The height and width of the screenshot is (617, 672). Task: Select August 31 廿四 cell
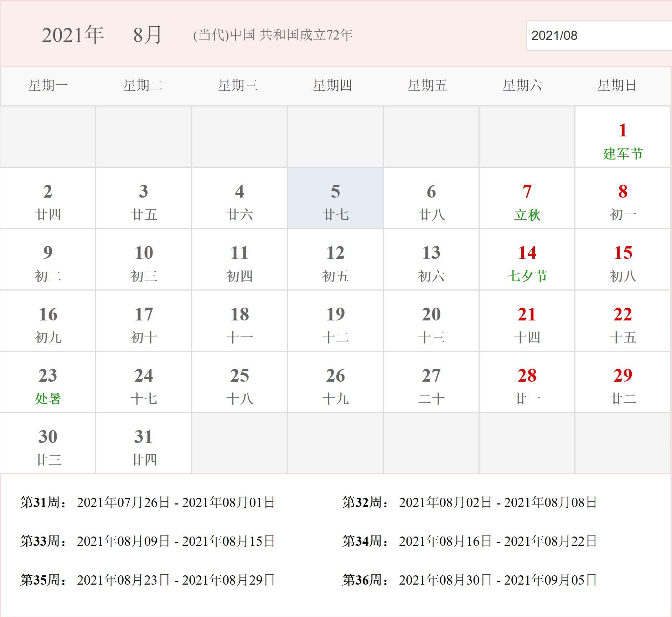pyautogui.click(x=144, y=443)
